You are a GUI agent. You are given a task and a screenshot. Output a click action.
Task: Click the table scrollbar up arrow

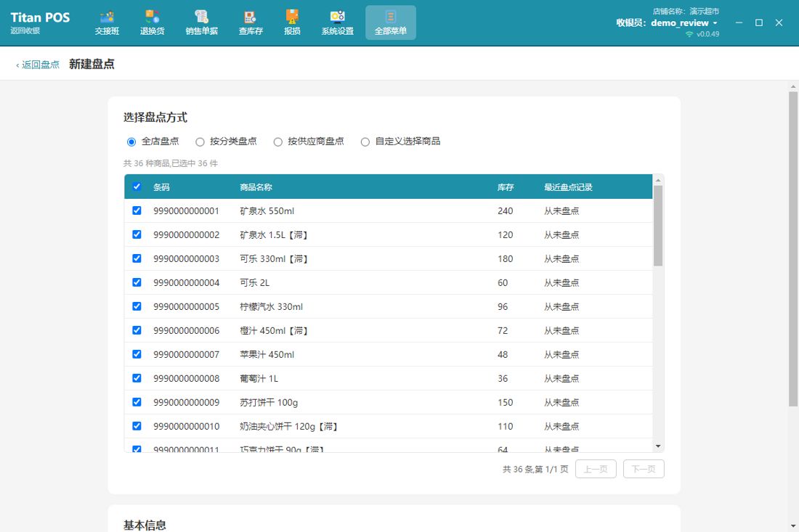(658, 180)
